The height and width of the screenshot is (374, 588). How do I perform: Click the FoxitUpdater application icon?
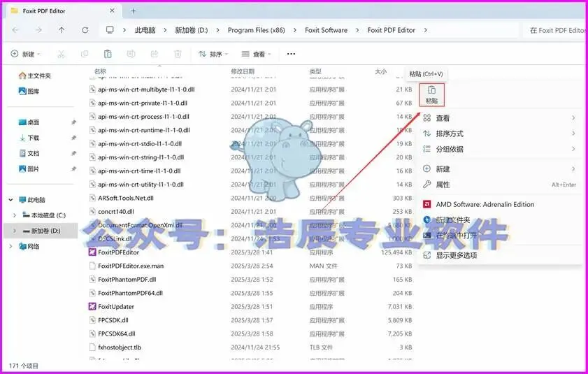point(92,306)
